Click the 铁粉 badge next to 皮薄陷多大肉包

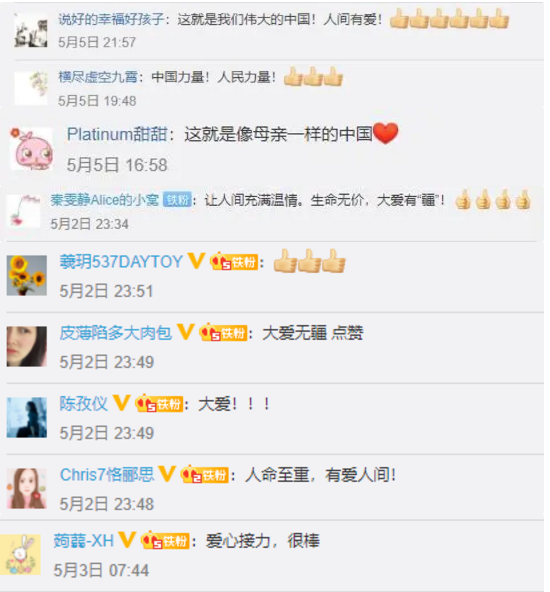pos(223,333)
